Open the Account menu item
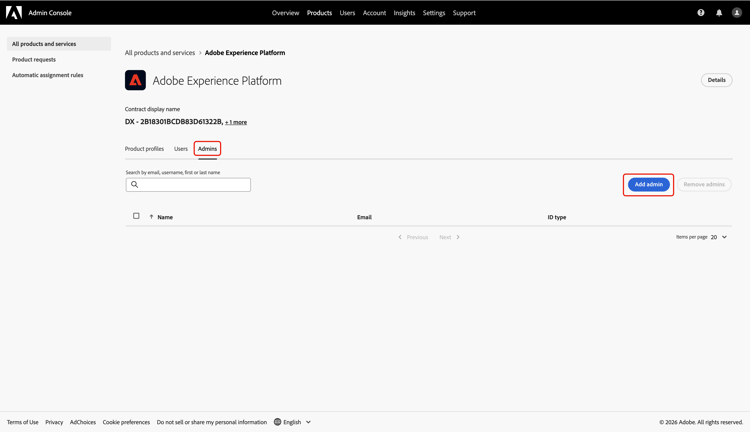 [375, 13]
